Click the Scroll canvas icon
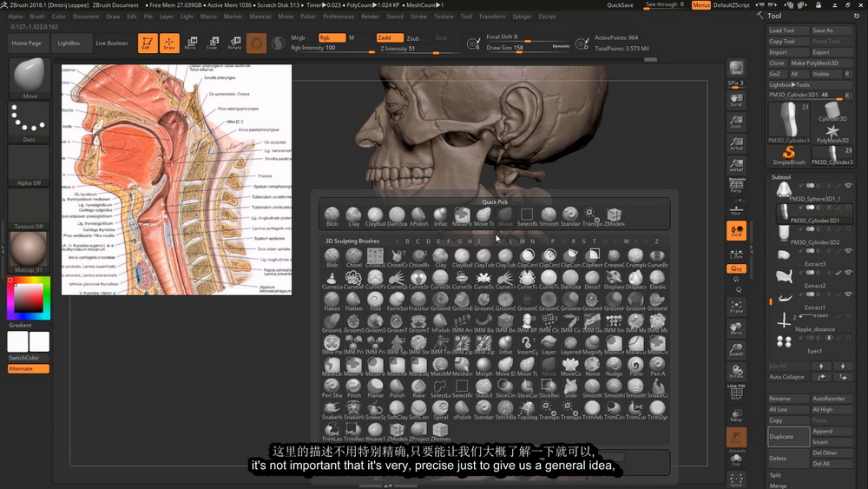 pos(736,100)
